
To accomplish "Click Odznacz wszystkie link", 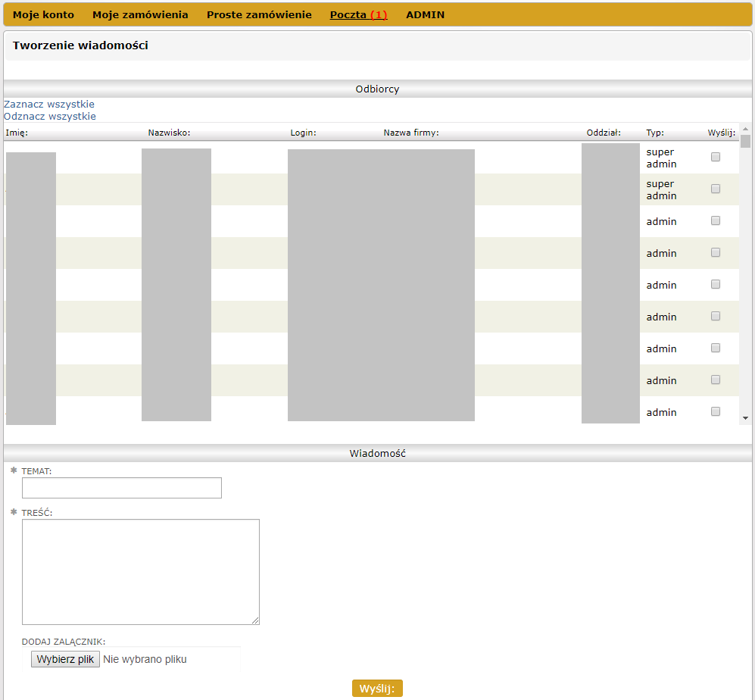I will pos(50,116).
